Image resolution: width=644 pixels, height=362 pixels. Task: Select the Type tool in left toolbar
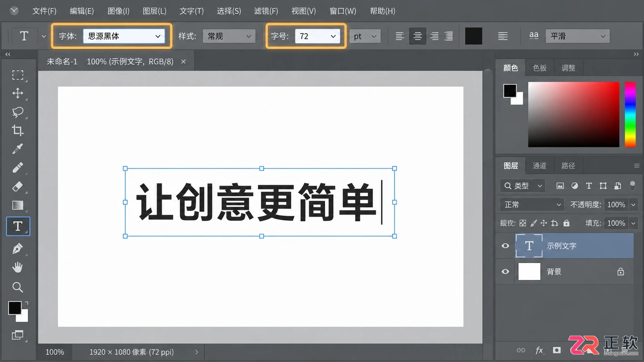(x=18, y=226)
